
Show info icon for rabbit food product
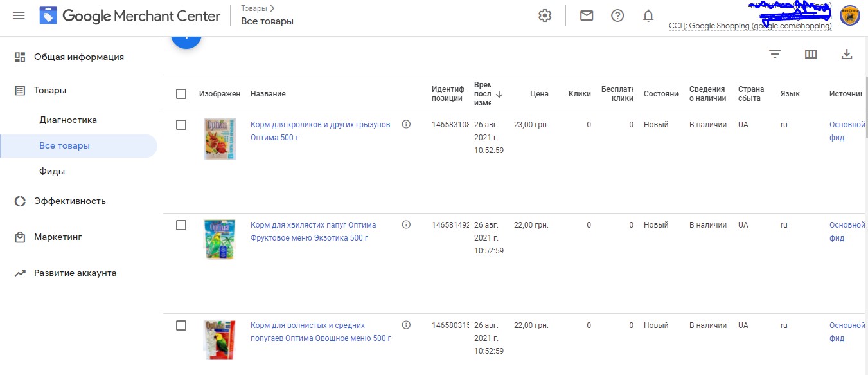tap(406, 125)
